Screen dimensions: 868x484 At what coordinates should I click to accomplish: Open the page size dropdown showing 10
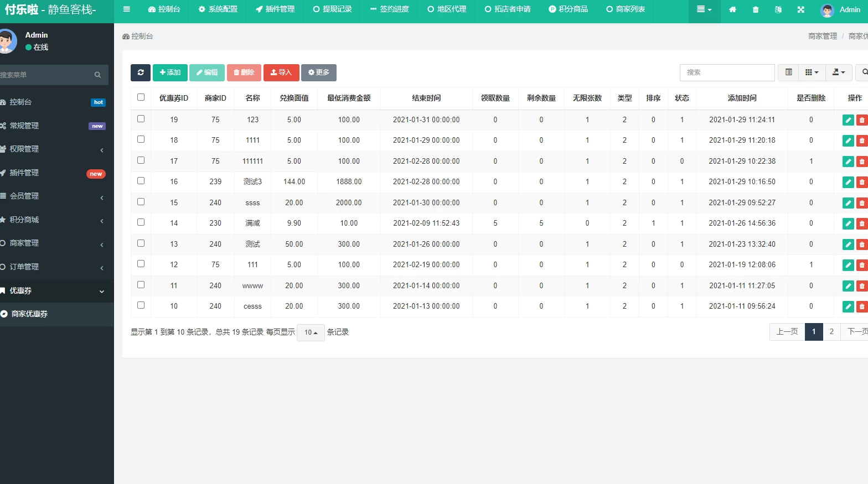click(311, 332)
